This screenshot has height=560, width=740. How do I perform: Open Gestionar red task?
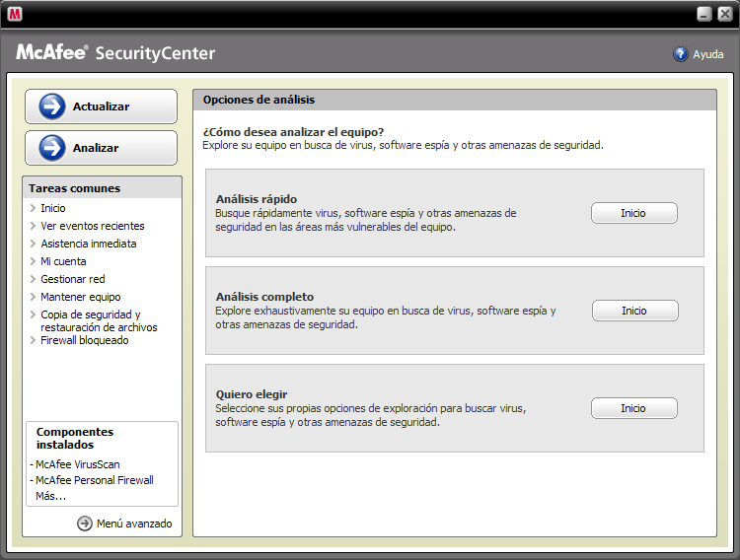[72, 279]
